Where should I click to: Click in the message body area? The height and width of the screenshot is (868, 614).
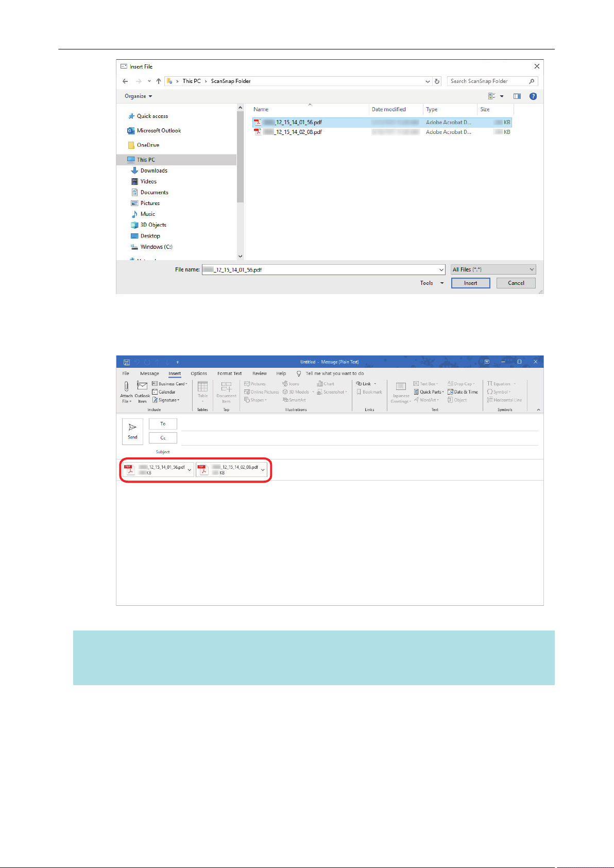pos(330,542)
